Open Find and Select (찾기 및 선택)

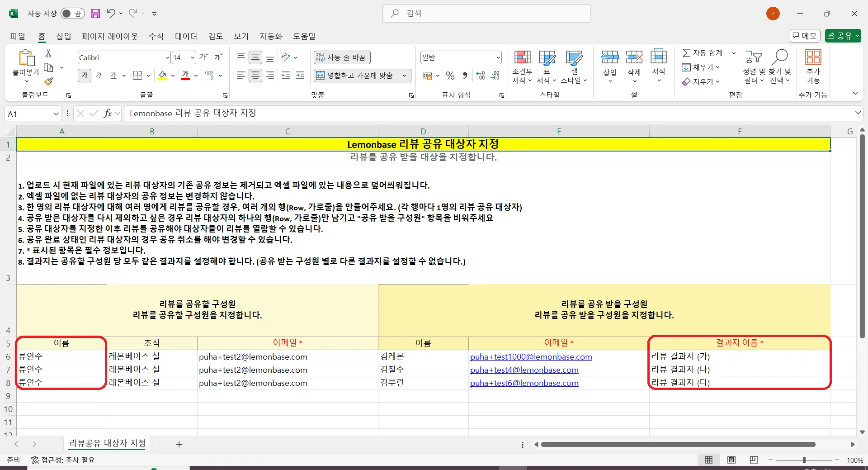pyautogui.click(x=780, y=67)
